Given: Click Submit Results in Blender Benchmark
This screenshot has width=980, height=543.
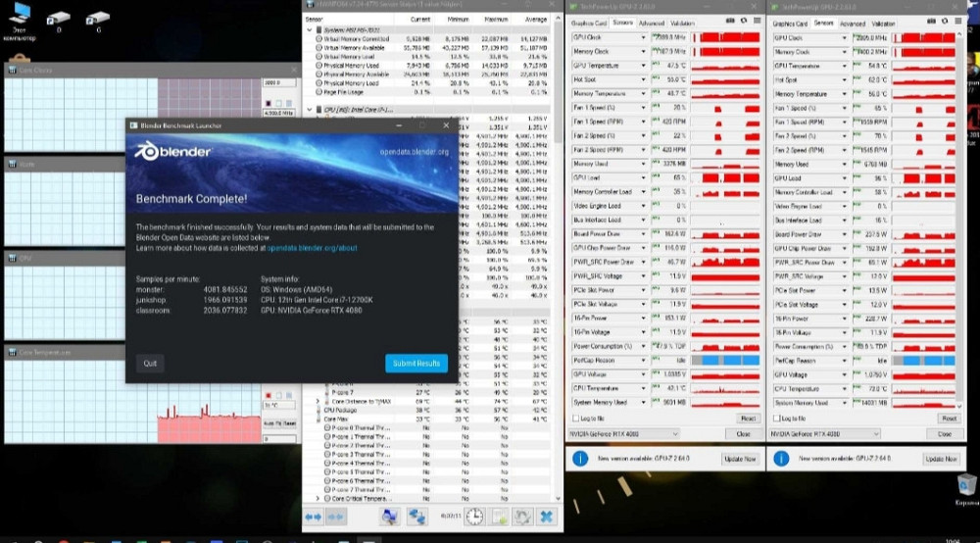Looking at the screenshot, I should 416,363.
